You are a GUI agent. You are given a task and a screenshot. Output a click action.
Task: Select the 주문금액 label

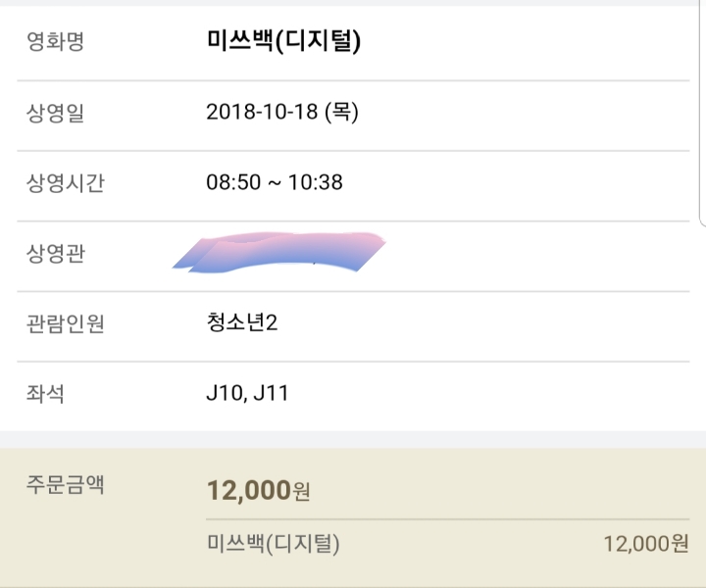click(66, 484)
